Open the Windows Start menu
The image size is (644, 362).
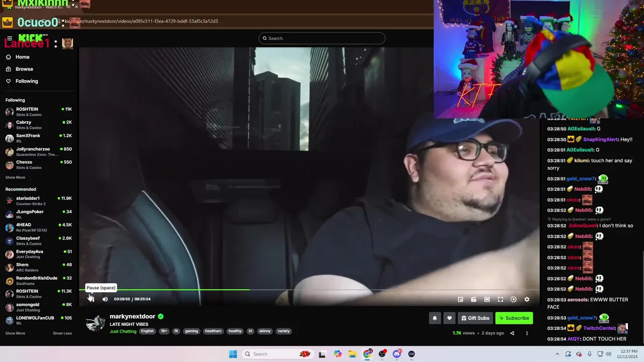(233, 354)
